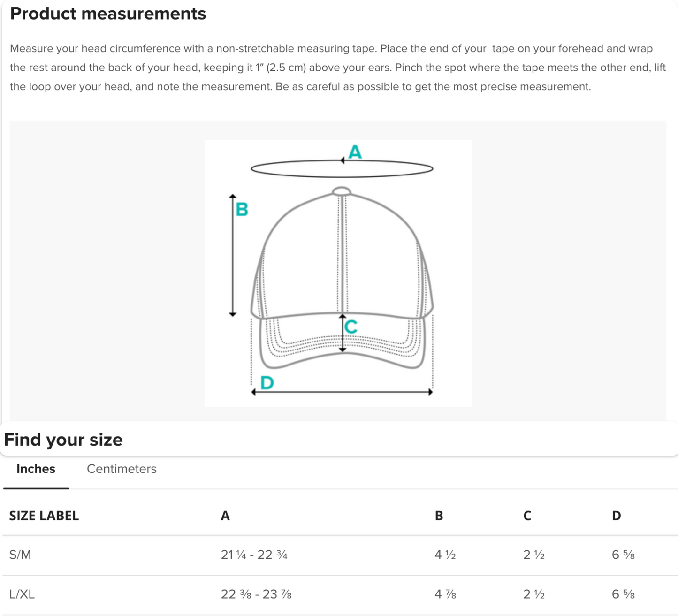Click the L/XL B value 4 ⅞
678x616 pixels.
(445, 594)
